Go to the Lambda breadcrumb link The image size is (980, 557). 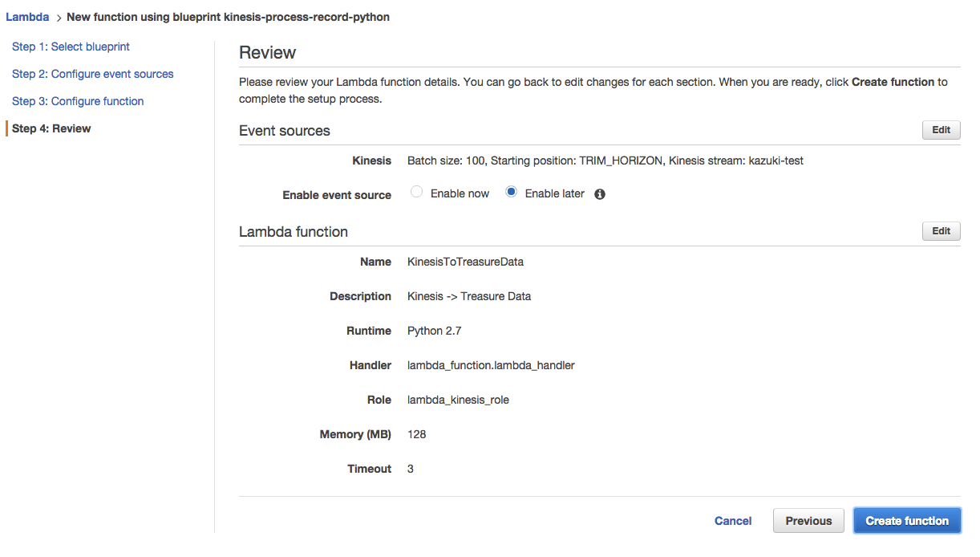27,17
